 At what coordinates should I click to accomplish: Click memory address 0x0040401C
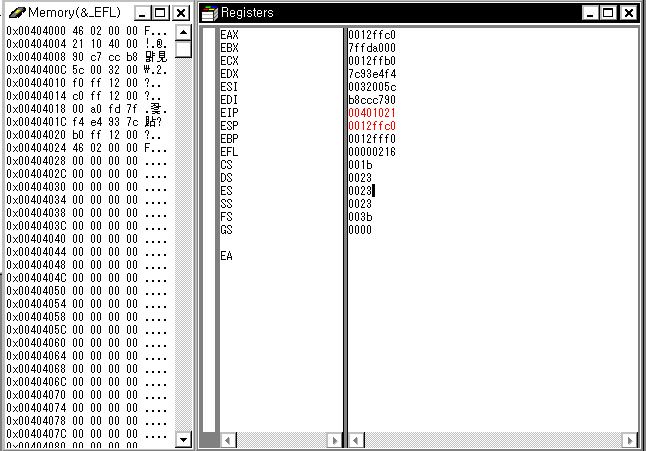coord(36,122)
